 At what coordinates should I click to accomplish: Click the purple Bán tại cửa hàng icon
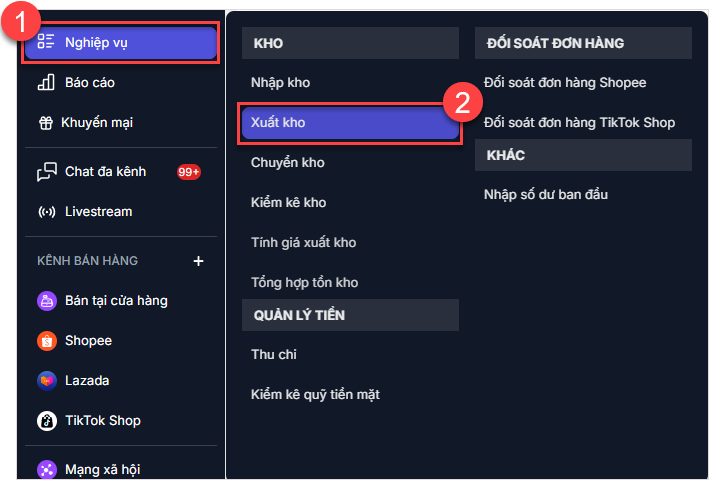coord(46,300)
